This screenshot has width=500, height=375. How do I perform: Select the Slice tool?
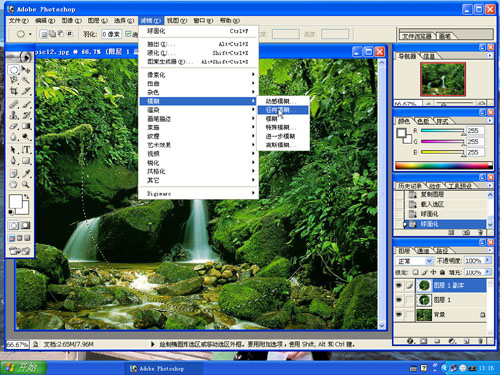click(26, 91)
